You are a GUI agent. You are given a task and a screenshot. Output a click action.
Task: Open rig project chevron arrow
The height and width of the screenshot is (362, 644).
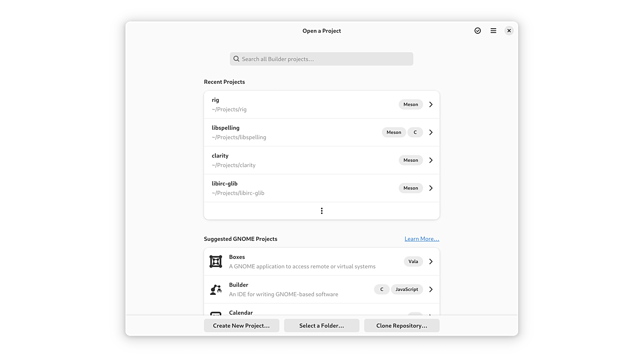click(431, 104)
